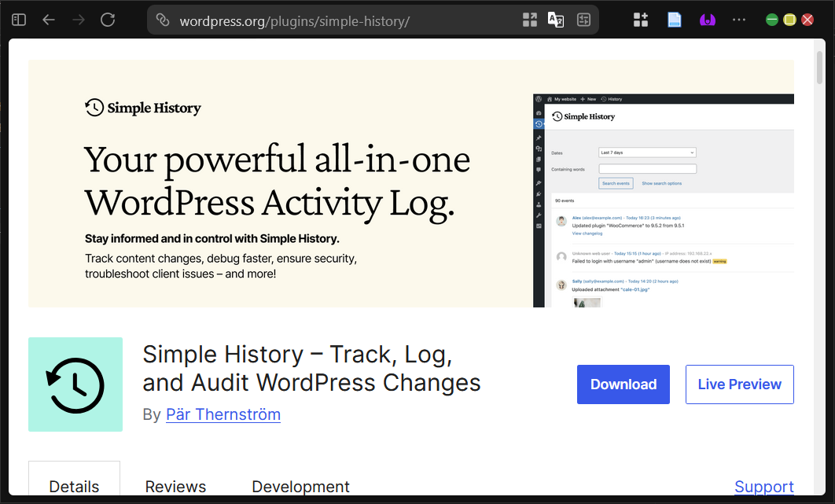The image size is (835, 504).
Task: Switch to the Reviews tab
Action: (176, 487)
